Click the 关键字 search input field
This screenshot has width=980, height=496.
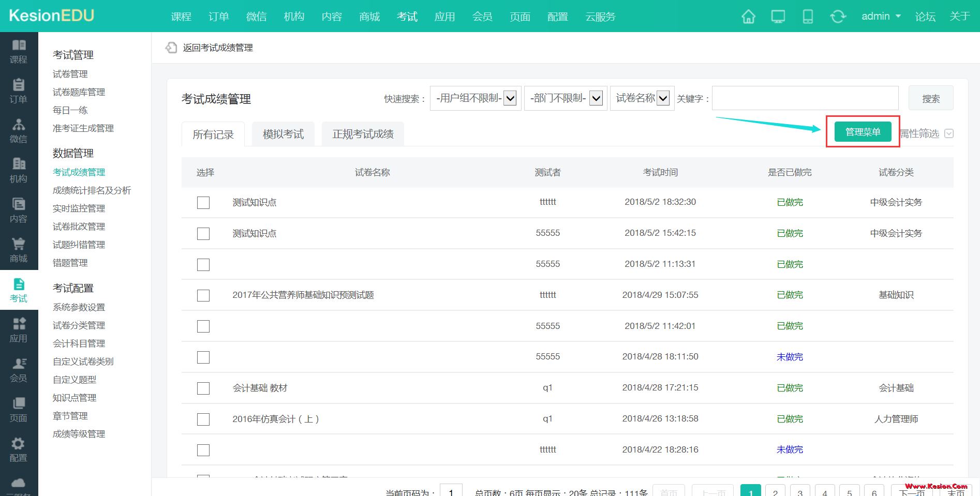point(805,98)
